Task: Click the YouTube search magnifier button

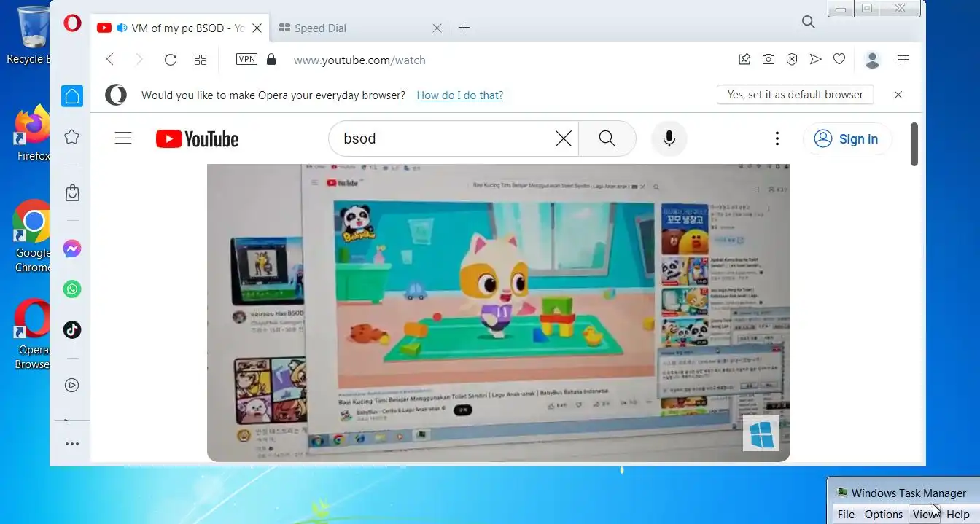Action: tap(607, 138)
